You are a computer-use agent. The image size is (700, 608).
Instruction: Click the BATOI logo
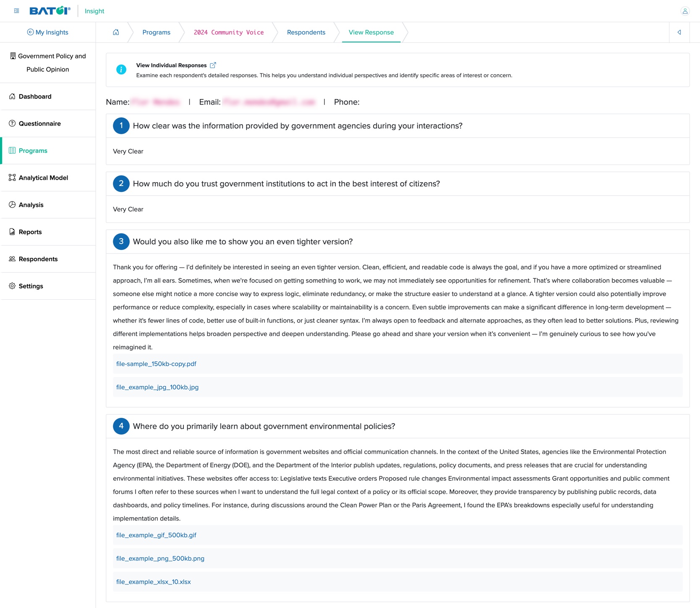pyautogui.click(x=50, y=10)
